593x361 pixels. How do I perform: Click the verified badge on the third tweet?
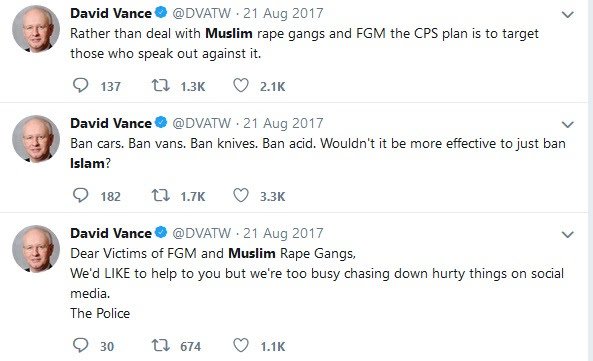(161, 232)
